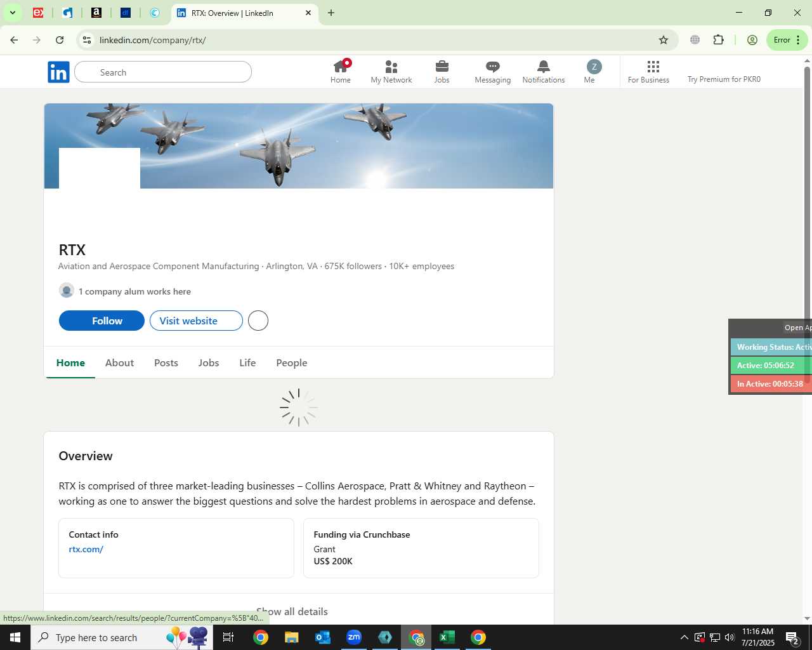
Task: Switch to the Amazon pinned tab
Action: (96, 13)
